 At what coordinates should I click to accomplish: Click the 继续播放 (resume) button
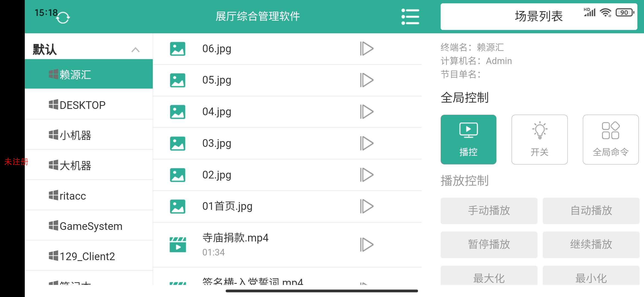coord(591,244)
